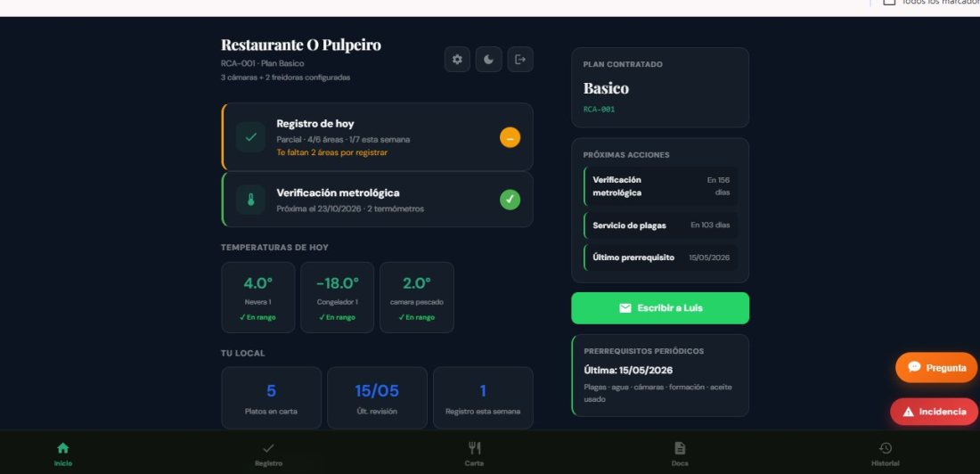Open the Verificación metrológica card
Image resolution: width=980 pixels, height=474 pixels.
pyautogui.click(x=378, y=200)
